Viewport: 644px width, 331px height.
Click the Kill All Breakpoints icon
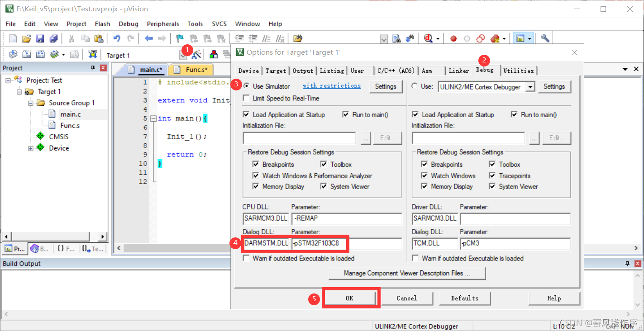pyautogui.click(x=495, y=38)
